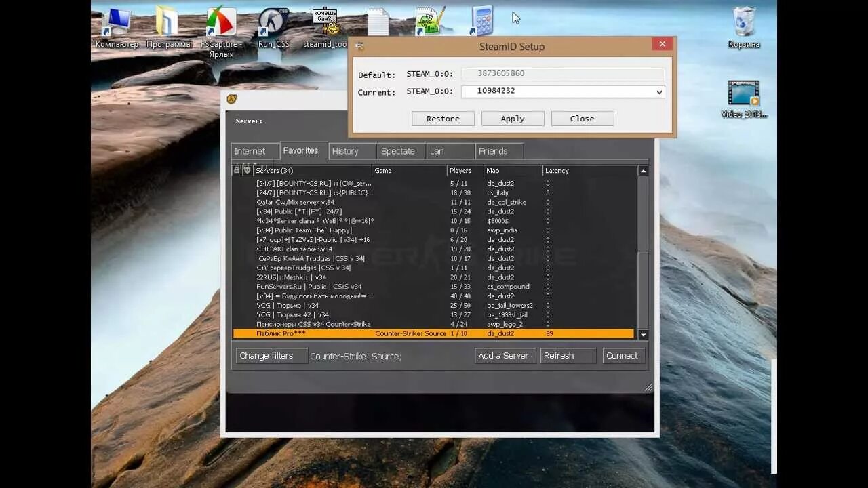Switch to the Friends tab
Viewport: 868px width, 488px height.
coord(499,151)
